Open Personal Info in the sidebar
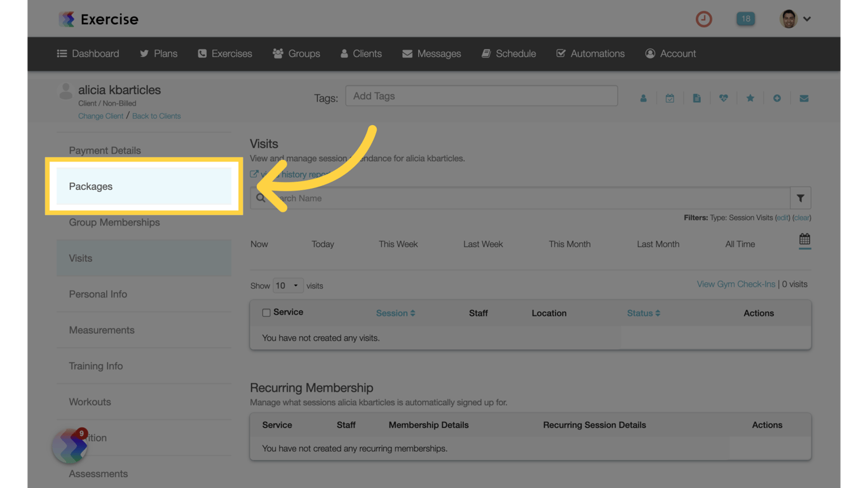 [x=144, y=294]
